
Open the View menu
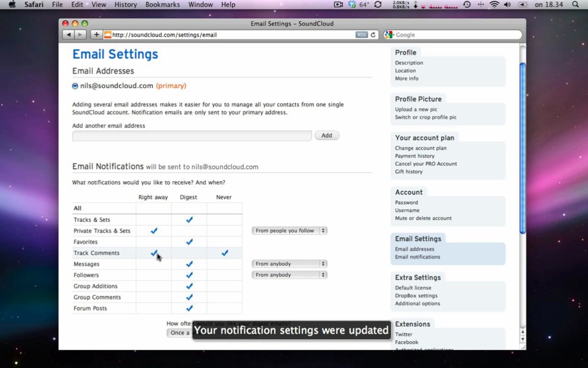click(x=99, y=4)
